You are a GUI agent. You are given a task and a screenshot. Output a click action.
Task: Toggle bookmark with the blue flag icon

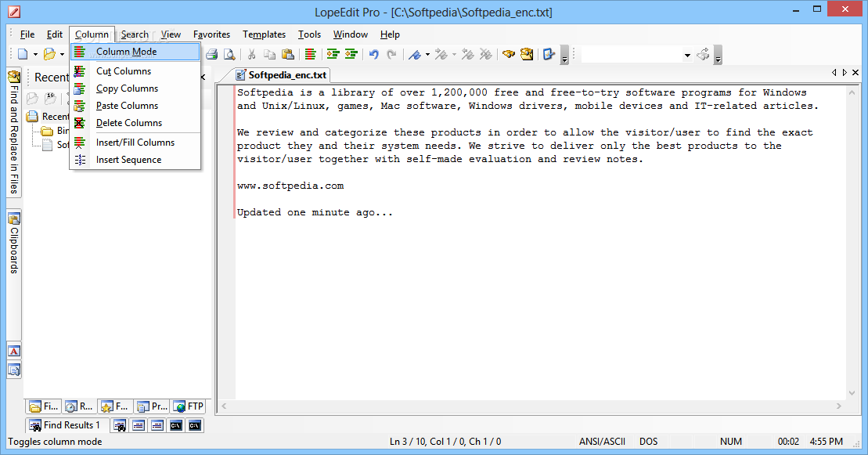(x=414, y=54)
